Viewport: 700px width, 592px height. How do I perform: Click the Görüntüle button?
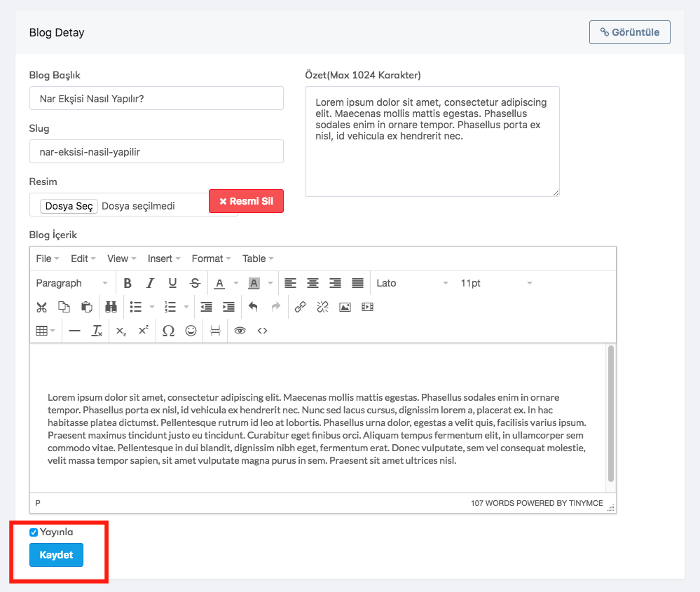coord(629,32)
